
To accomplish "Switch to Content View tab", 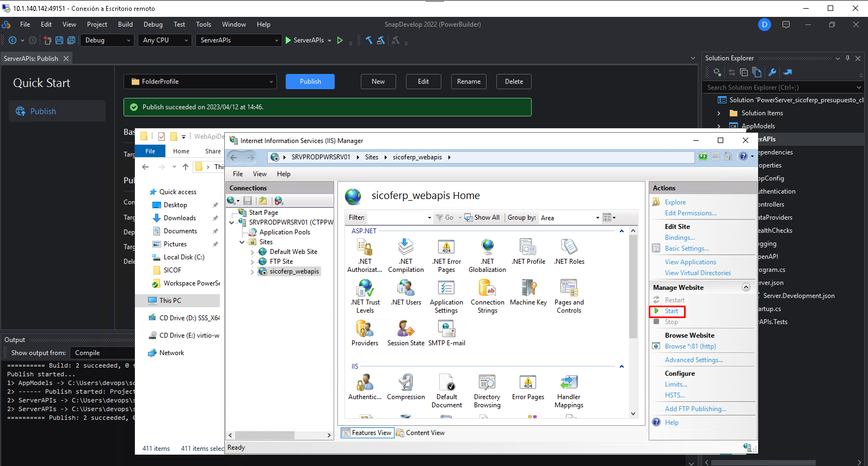I will tap(421, 433).
